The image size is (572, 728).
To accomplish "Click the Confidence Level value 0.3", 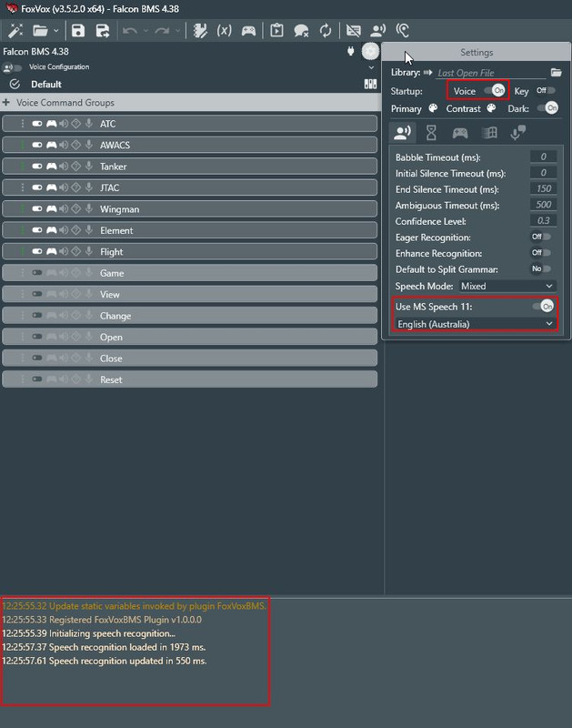I will (x=543, y=221).
